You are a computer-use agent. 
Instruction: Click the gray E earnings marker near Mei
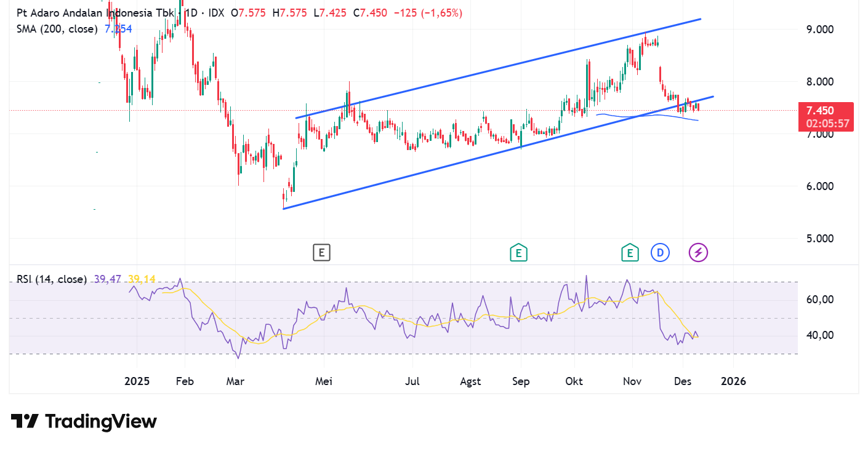pyautogui.click(x=321, y=252)
